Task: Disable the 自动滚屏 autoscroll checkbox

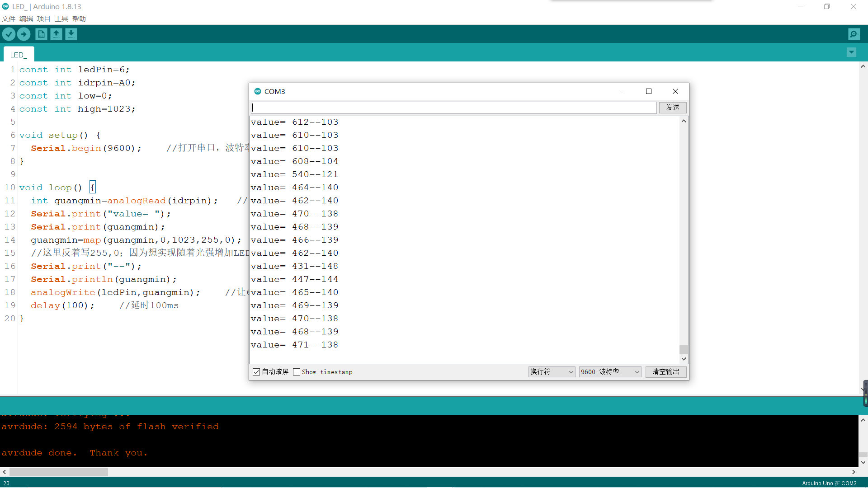Action: click(256, 372)
